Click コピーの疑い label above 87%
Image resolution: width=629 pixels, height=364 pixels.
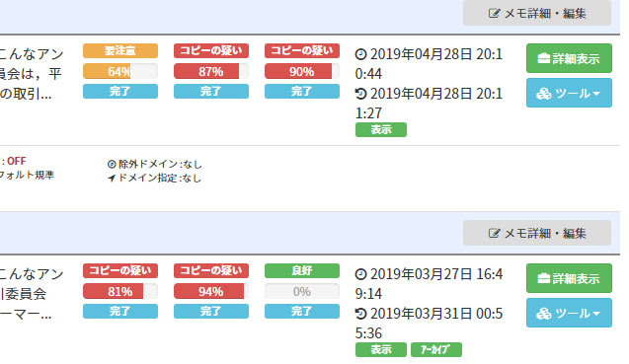[x=211, y=50]
